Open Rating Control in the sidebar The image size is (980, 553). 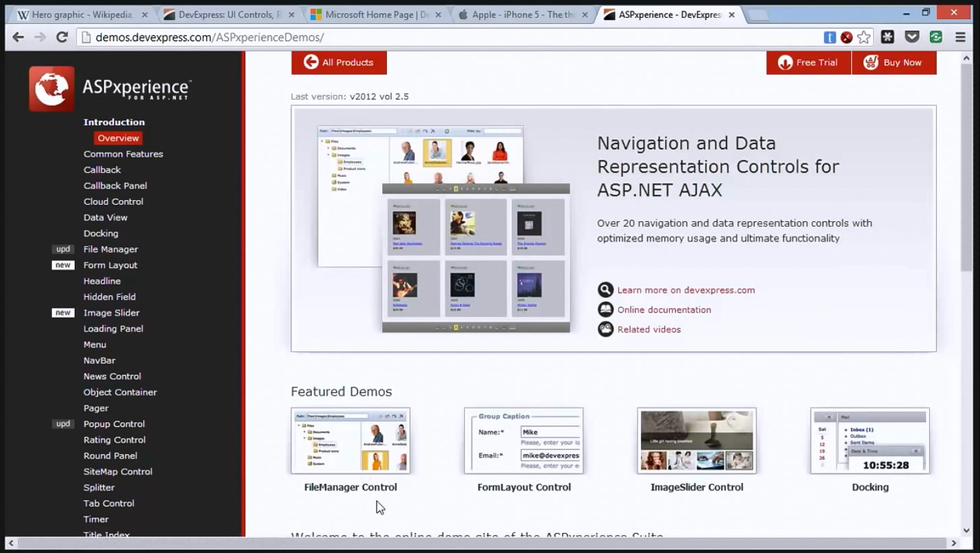pos(114,440)
